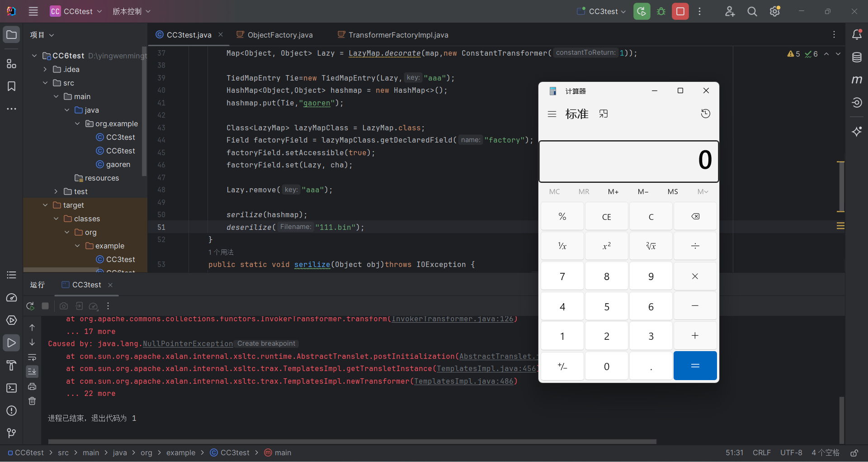The width and height of the screenshot is (868, 462).
Task: Open the Structure tool window
Action: [x=12, y=64]
